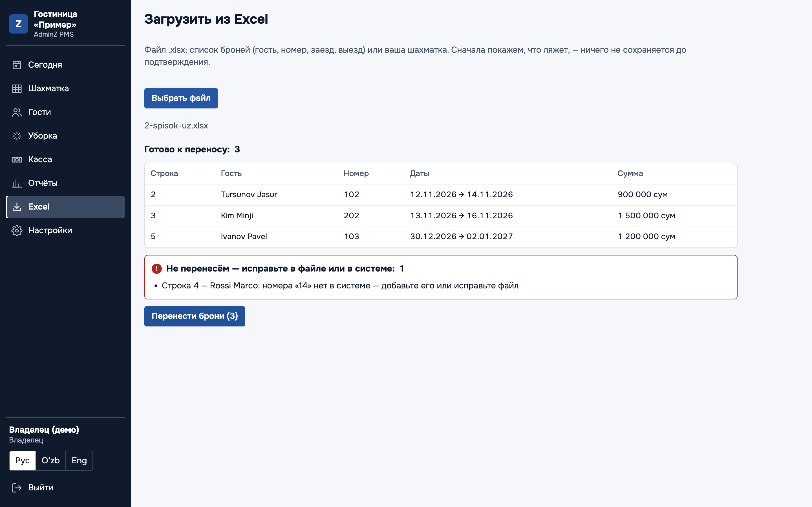Switch language to Eng
Viewport: 812px width, 507px height.
pyautogui.click(x=79, y=461)
